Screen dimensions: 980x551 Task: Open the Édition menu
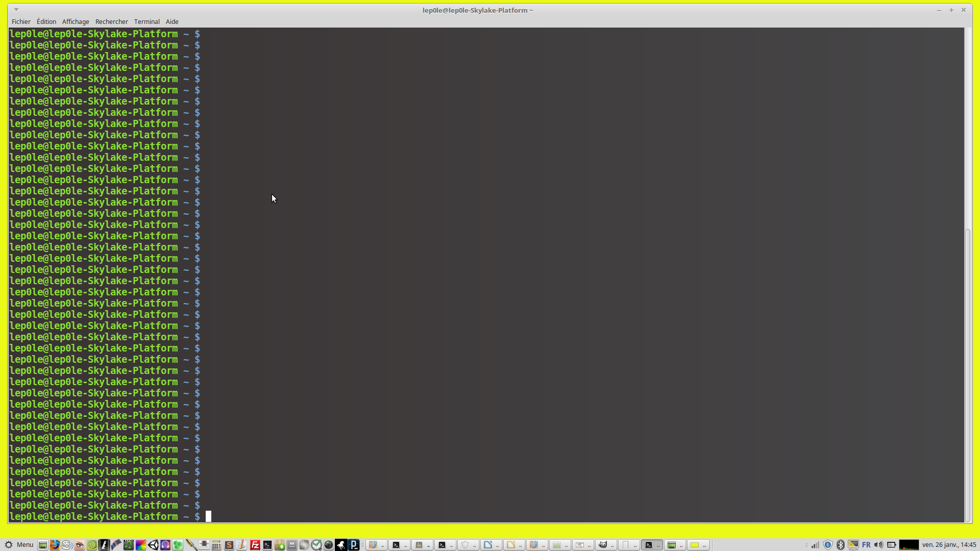pyautogui.click(x=46, y=21)
